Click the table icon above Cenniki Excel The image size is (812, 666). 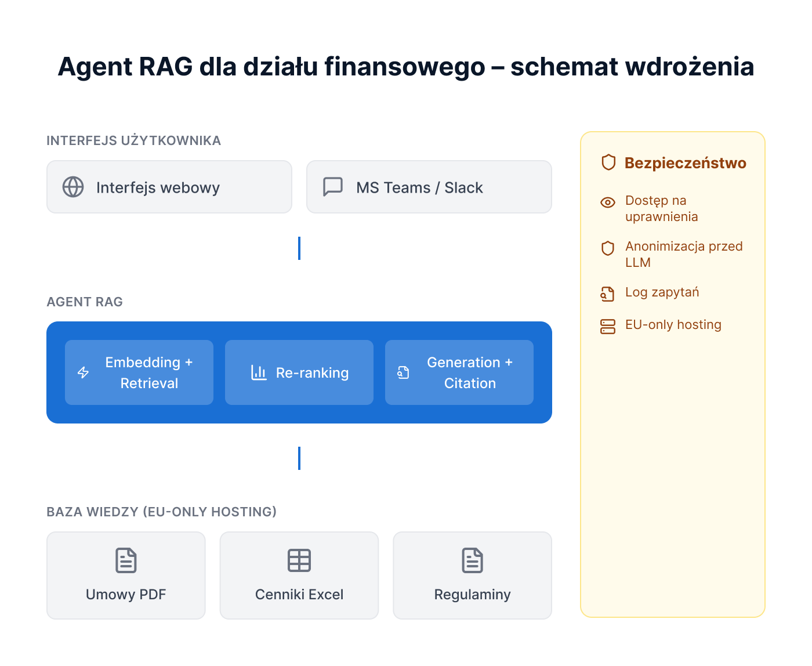(x=299, y=560)
